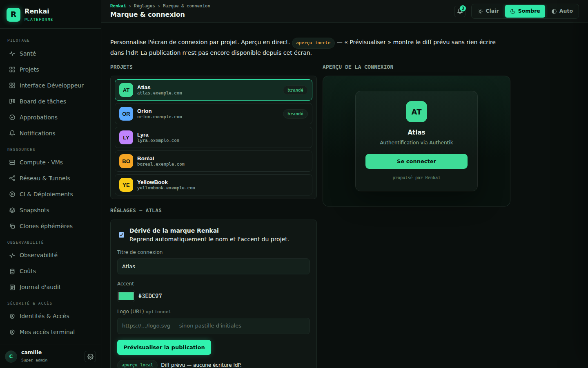Image resolution: width=588 pixels, height=368 pixels.
Task: Click the CI & Déploiements play icon
Action: click(x=12, y=194)
